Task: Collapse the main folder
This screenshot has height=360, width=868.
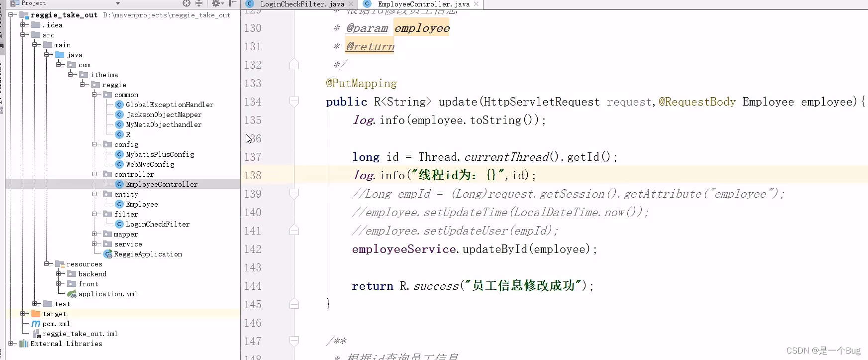Action: coord(35,45)
